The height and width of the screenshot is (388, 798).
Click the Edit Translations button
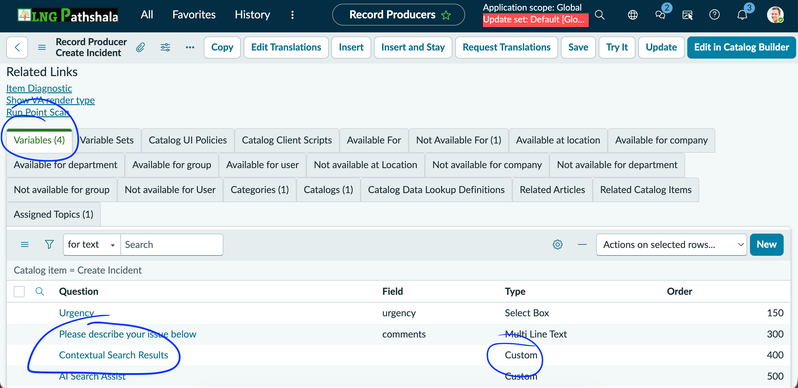tap(286, 47)
